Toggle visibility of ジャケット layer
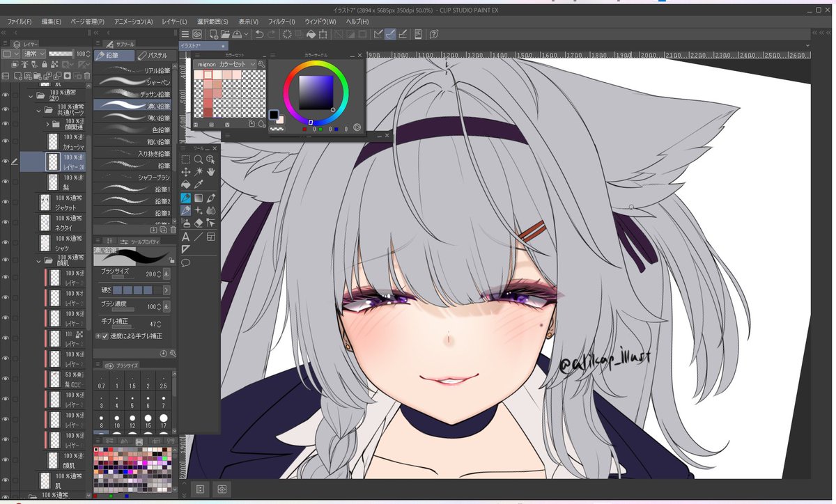Screen dimensions: 836x504 pyautogui.click(x=5, y=203)
